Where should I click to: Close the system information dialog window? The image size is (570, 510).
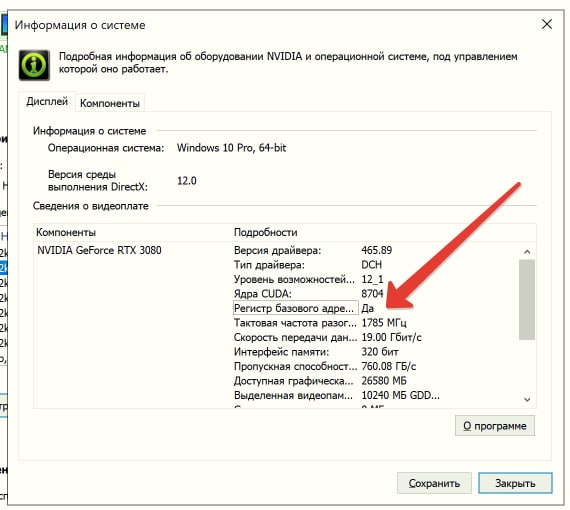point(546,24)
